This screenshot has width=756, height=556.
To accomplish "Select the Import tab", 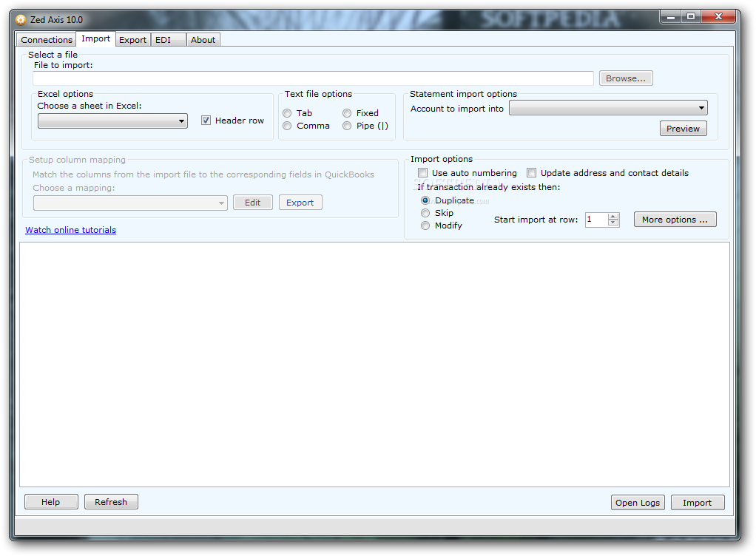I will pyautogui.click(x=95, y=38).
